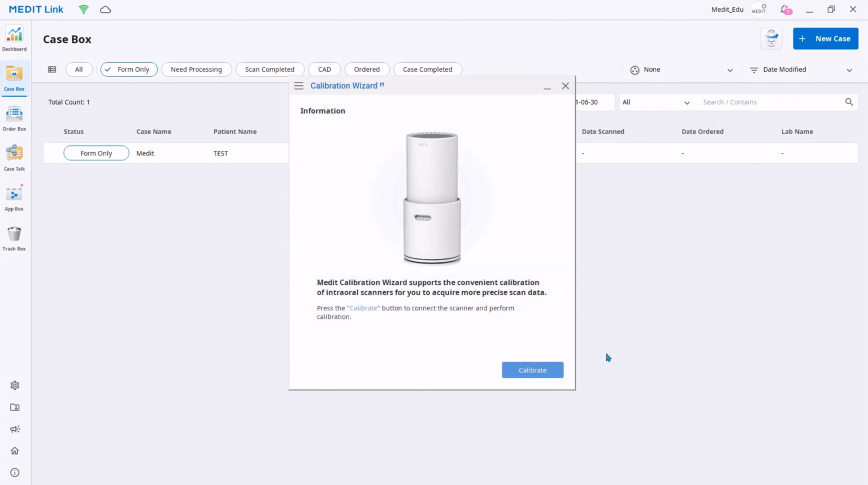This screenshot has width=868, height=485.
Task: Open the announcements megaphone icon
Action: (x=15, y=429)
